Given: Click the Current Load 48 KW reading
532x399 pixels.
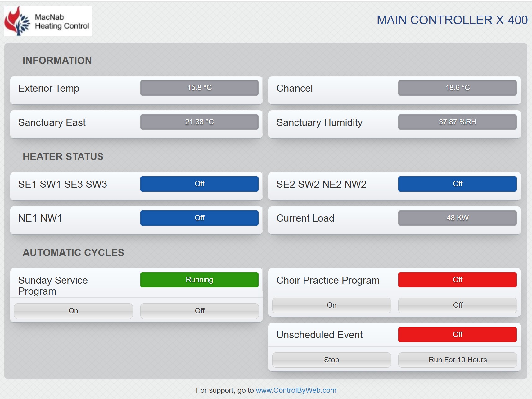Looking at the screenshot, I should click(x=457, y=218).
